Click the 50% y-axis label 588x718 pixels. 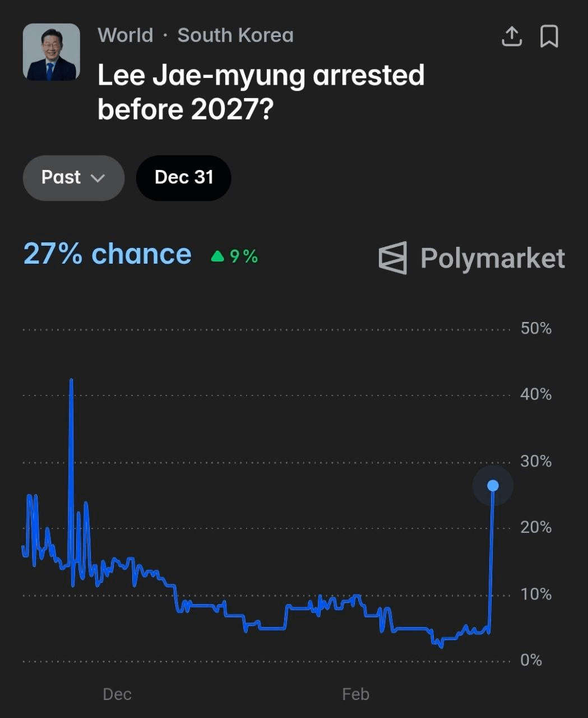click(x=536, y=328)
